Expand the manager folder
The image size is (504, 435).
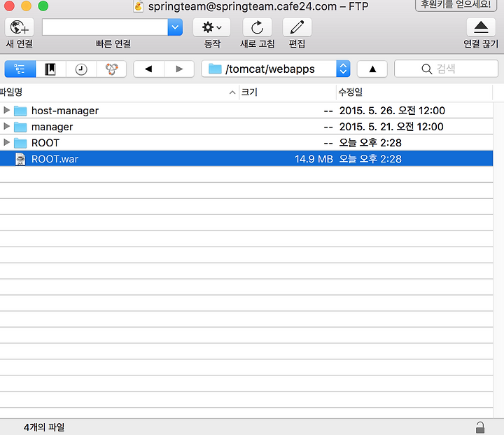coord(6,126)
